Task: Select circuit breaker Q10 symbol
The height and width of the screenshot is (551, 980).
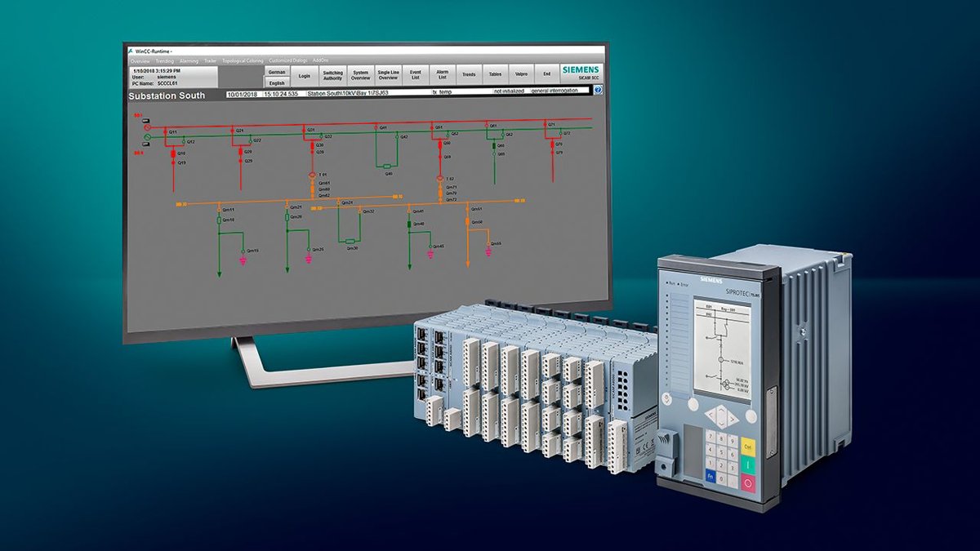Action: 173,154
